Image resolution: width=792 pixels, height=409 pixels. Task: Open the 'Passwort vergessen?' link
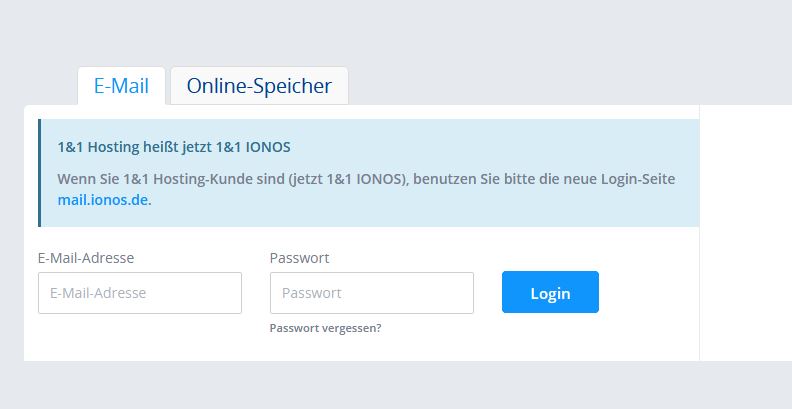[325, 328]
